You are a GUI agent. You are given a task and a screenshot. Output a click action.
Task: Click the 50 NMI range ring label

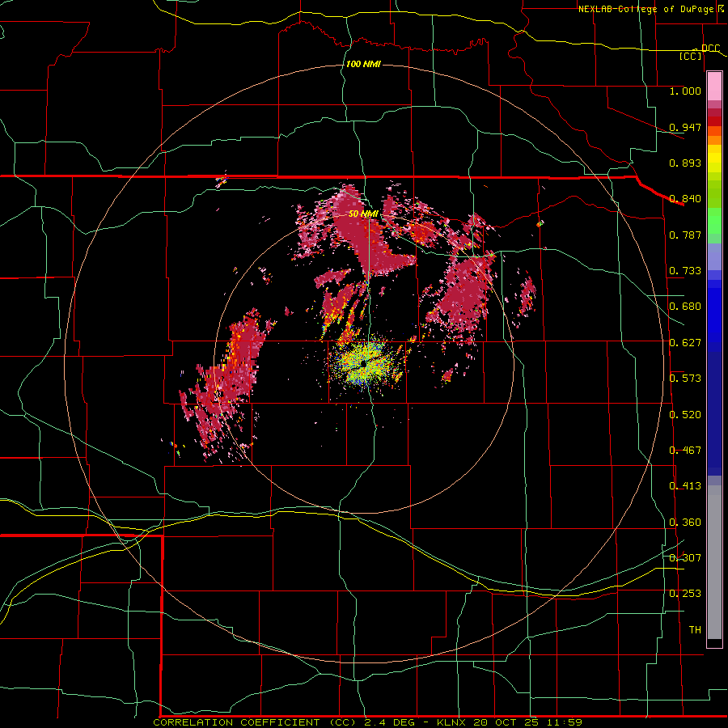click(x=363, y=214)
